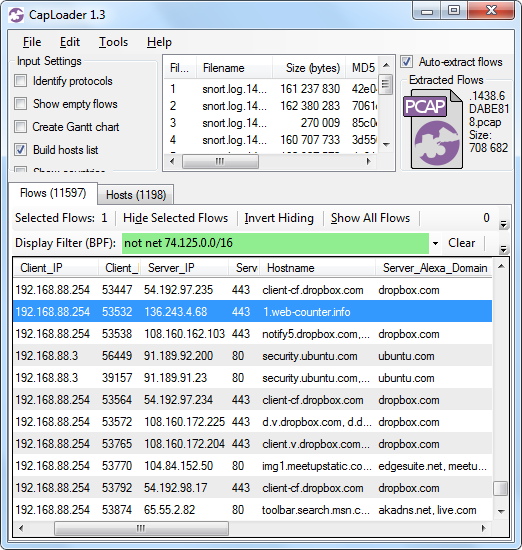The width and height of the screenshot is (522, 550).
Task: Click the flows table vertical scrollbar thumb
Action: (501, 488)
